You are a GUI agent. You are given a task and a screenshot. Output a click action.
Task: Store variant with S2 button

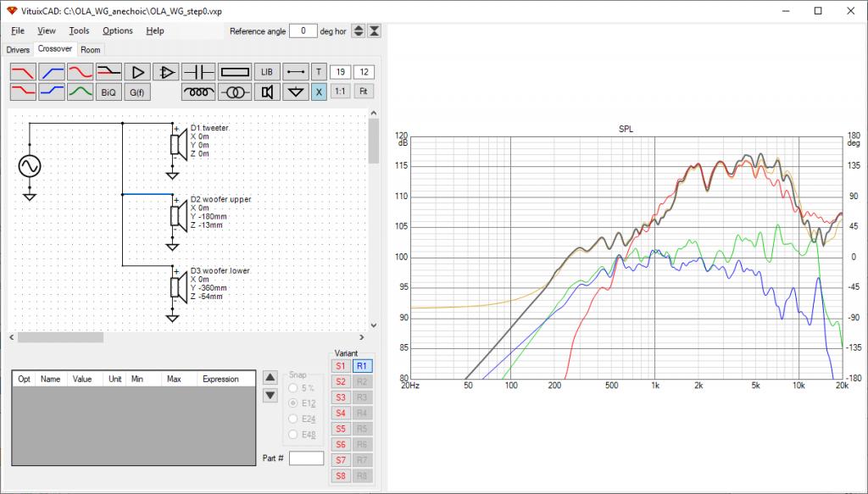341,381
